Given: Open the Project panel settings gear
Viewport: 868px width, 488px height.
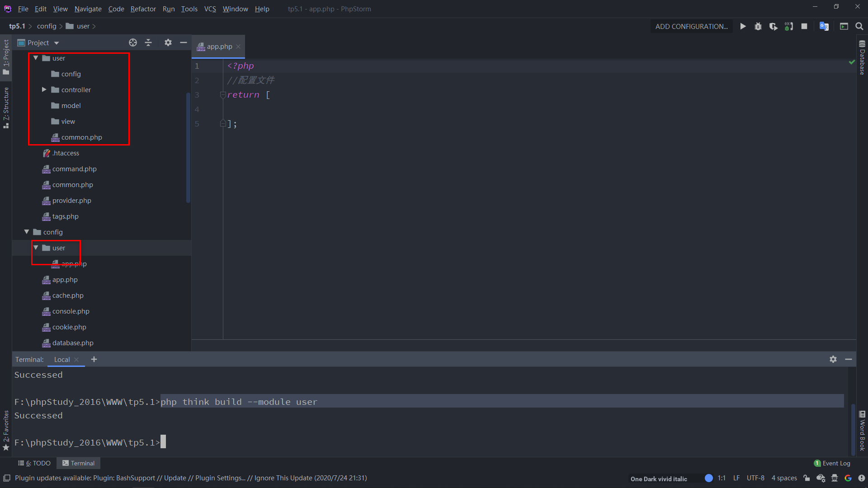Looking at the screenshot, I should click(x=168, y=42).
